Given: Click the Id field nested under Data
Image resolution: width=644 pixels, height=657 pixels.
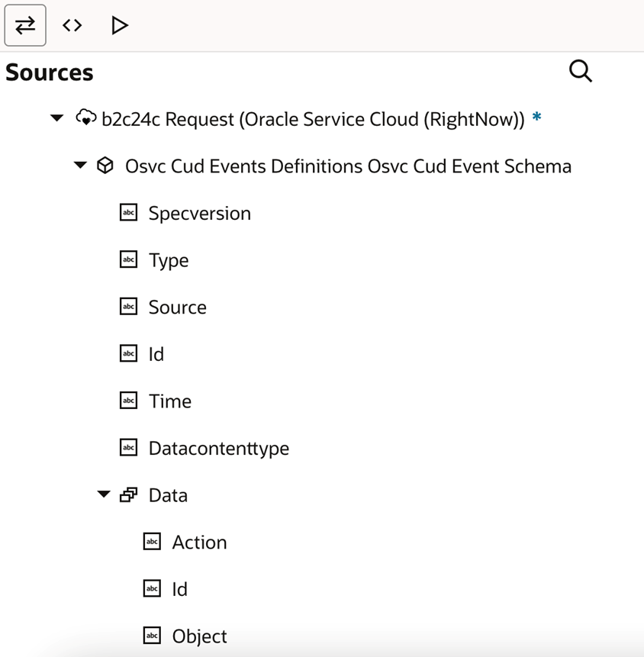Looking at the screenshot, I should coord(179,589).
